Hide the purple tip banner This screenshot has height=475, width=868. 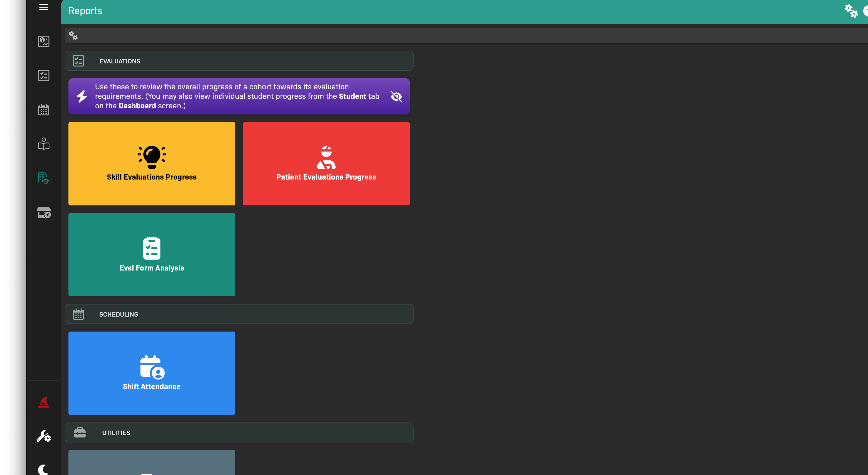[396, 97]
